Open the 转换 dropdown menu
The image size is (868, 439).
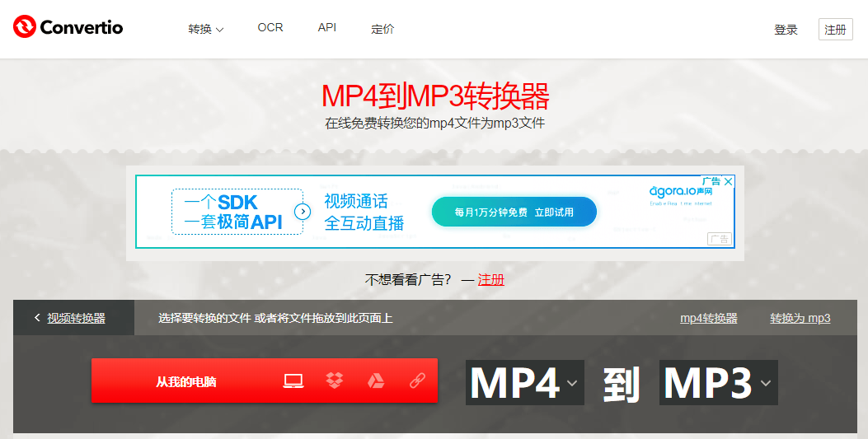coord(205,29)
